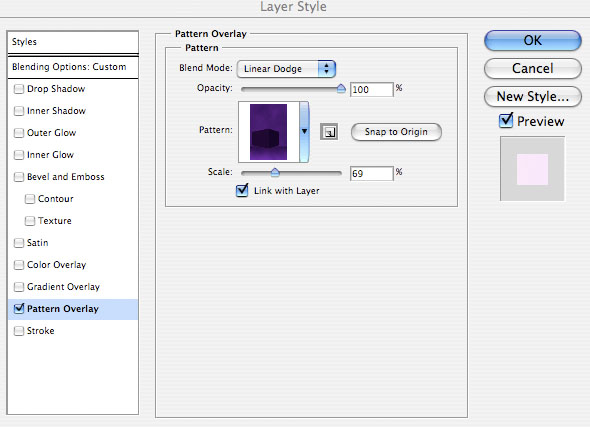Check the Contour option box
590x427 pixels.
point(29,199)
